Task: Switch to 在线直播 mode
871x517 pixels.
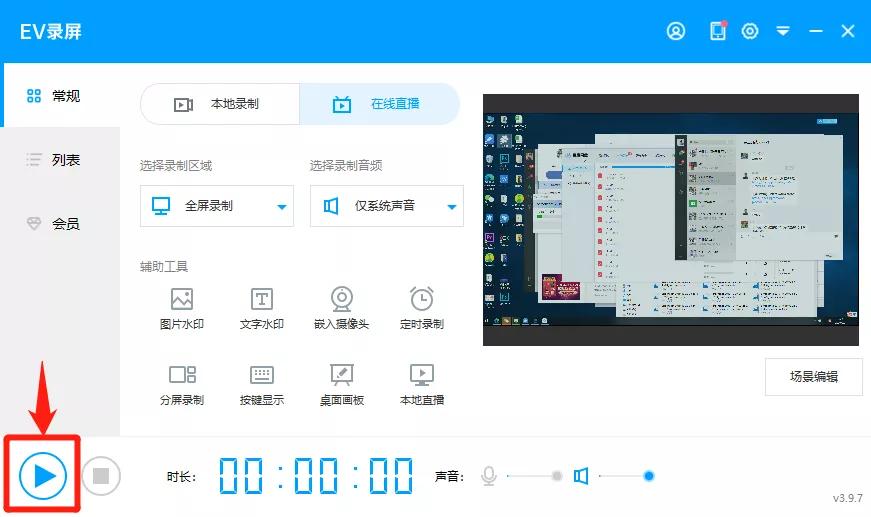Action: point(379,104)
